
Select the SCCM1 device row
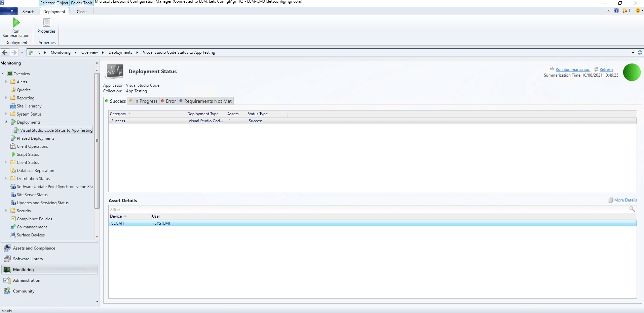click(372, 223)
